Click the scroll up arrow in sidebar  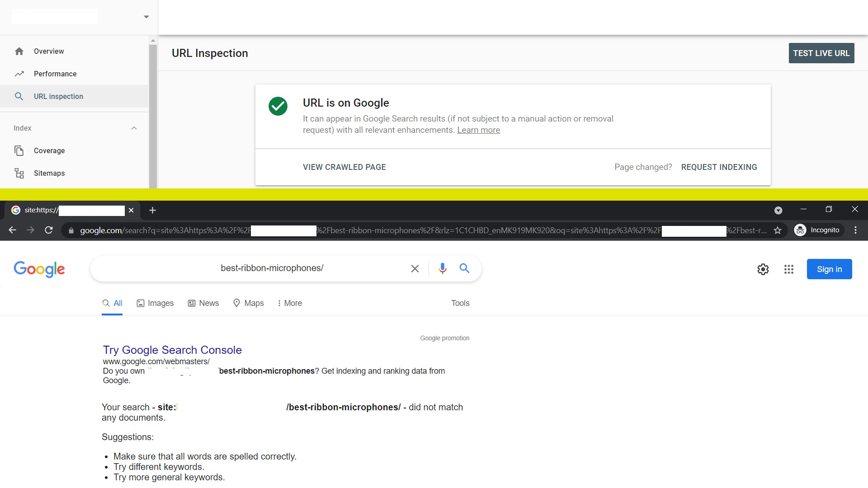153,41
